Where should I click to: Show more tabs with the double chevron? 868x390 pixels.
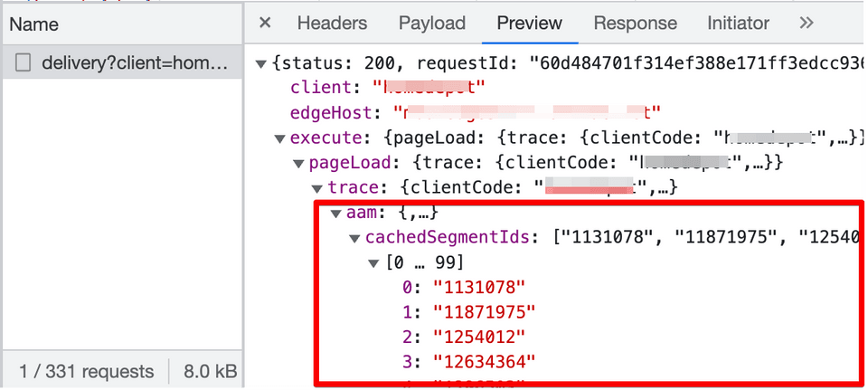pyautogui.click(x=807, y=23)
